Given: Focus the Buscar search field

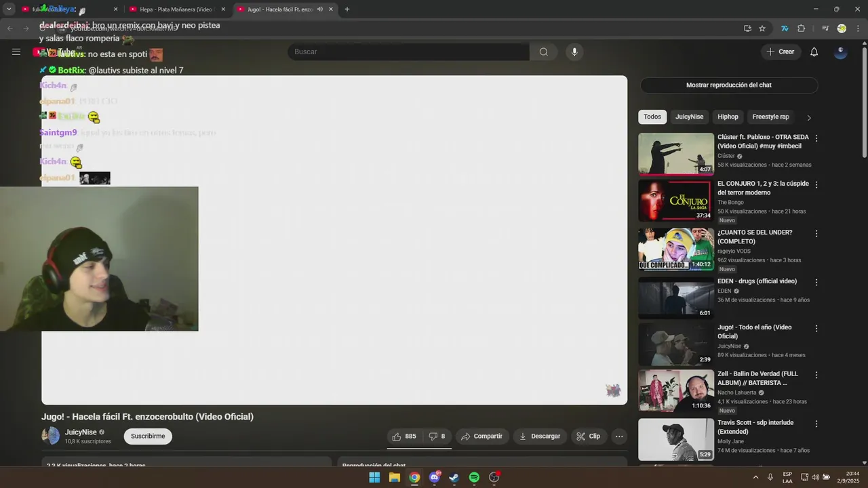Looking at the screenshot, I should tap(408, 52).
